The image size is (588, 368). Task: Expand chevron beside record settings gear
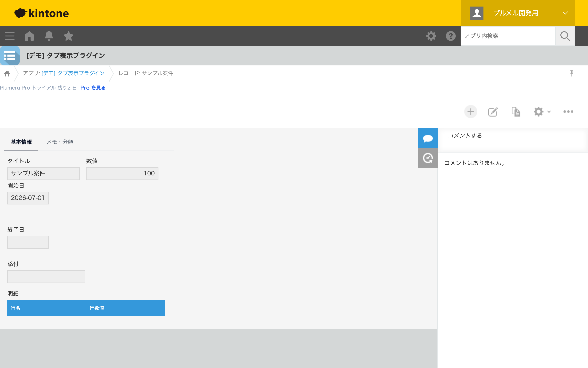(x=549, y=112)
